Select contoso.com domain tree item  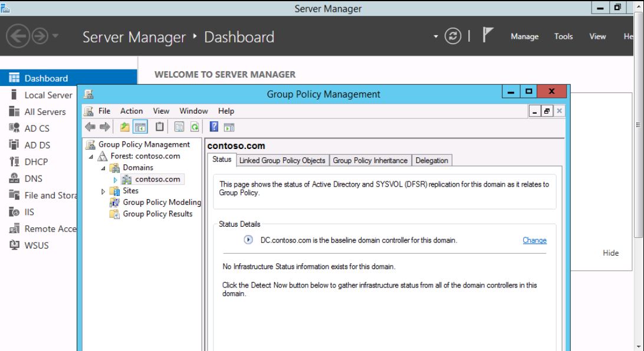pyautogui.click(x=157, y=179)
